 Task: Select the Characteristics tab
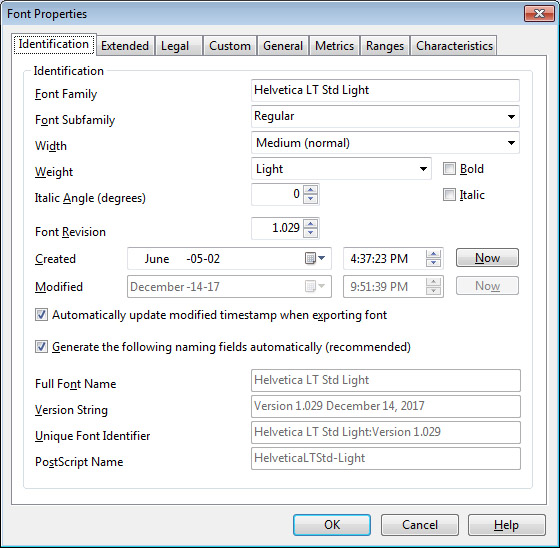[454, 46]
